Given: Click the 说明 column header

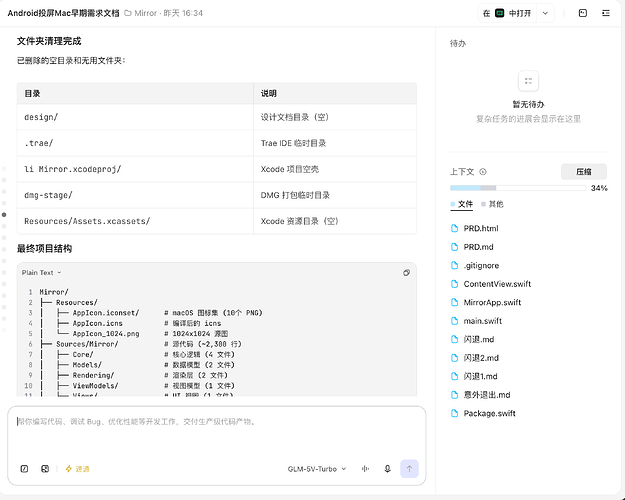Looking at the screenshot, I should point(335,94).
